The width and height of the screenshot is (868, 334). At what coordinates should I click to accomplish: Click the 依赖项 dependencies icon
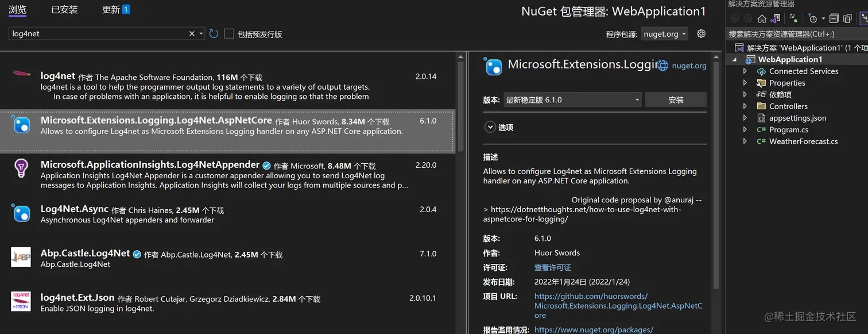click(x=761, y=94)
